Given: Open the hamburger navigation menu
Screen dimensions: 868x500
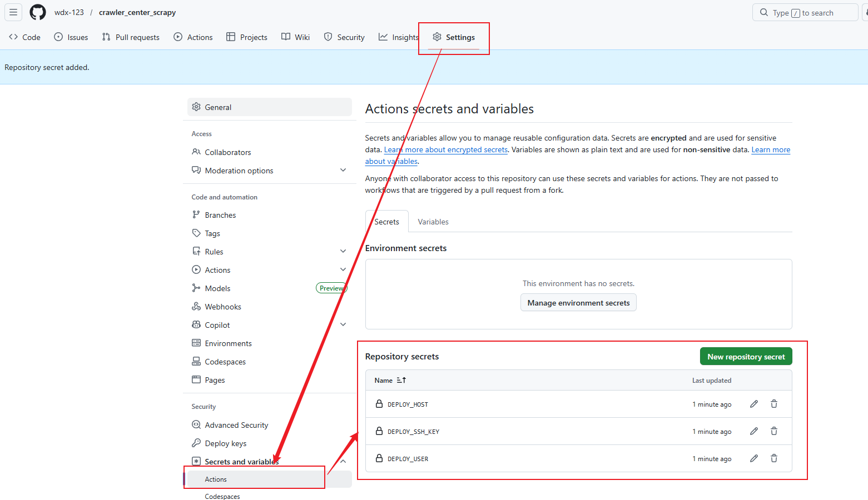Looking at the screenshot, I should tap(13, 12).
